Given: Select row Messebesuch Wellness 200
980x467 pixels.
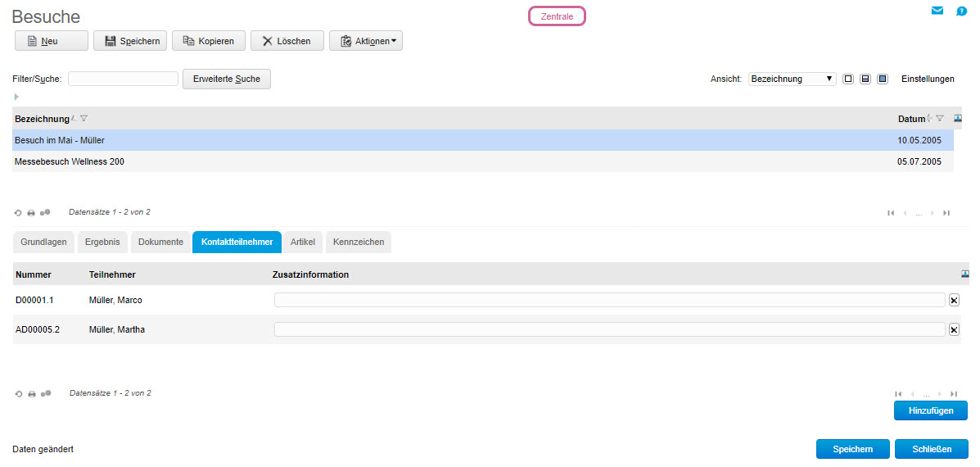Looking at the screenshot, I should click(x=483, y=161).
